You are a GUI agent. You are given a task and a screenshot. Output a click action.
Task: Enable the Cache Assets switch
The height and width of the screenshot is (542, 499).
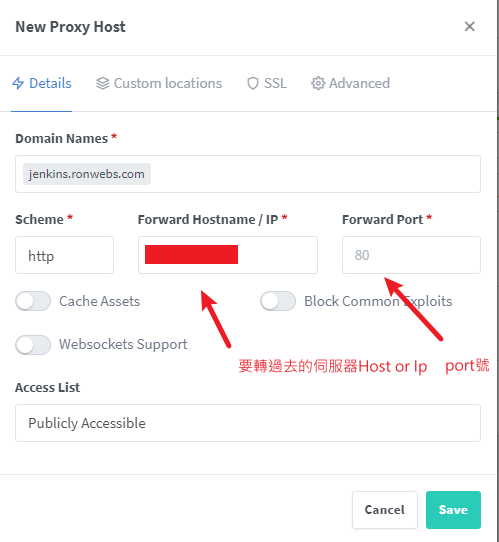[x=33, y=301]
